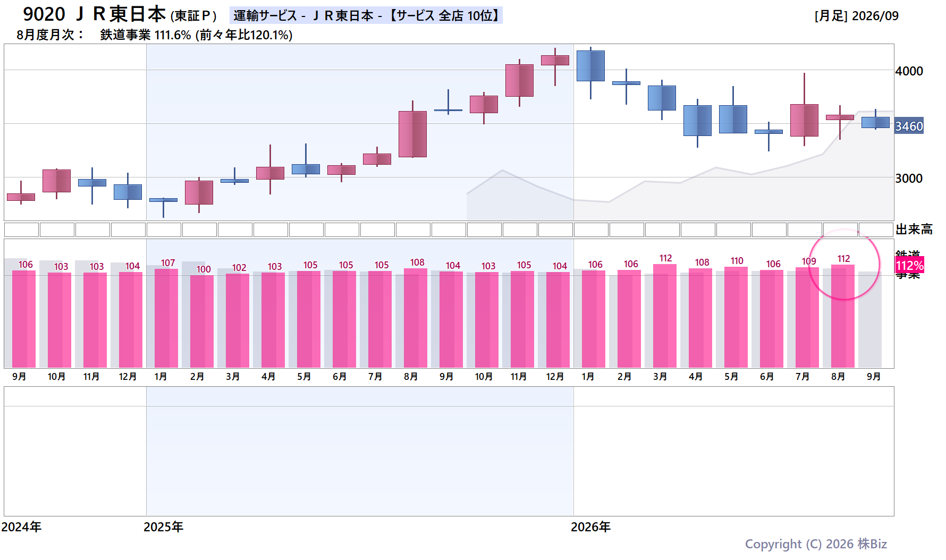Click the blue candlestick for January 2026
The image size is (946, 560).
[x=590, y=66]
